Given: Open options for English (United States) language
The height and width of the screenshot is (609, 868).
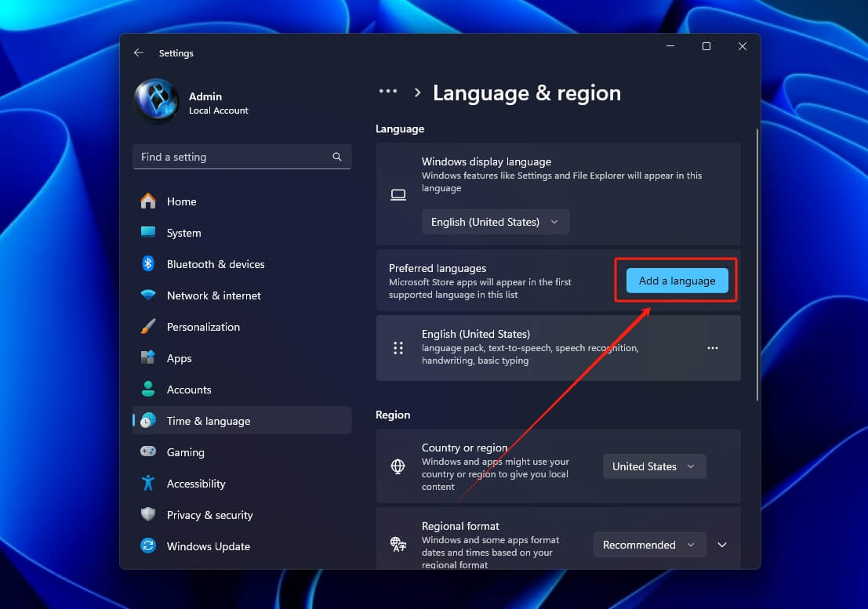Looking at the screenshot, I should (x=712, y=347).
